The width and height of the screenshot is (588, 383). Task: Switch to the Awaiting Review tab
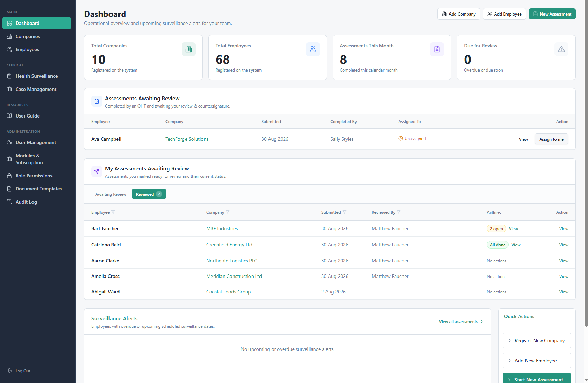pyautogui.click(x=111, y=194)
